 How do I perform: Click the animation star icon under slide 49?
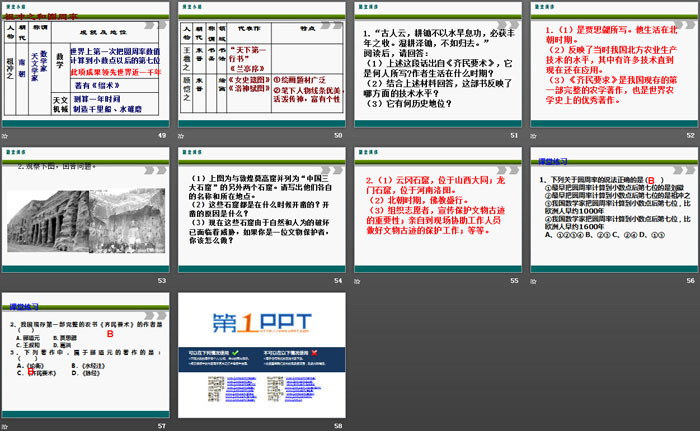click(x=6, y=135)
